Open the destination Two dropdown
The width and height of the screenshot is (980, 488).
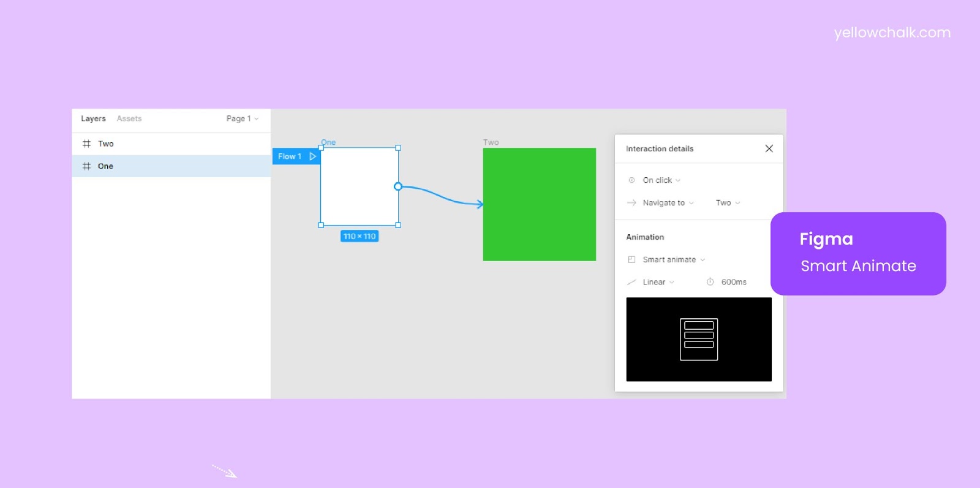tap(728, 203)
